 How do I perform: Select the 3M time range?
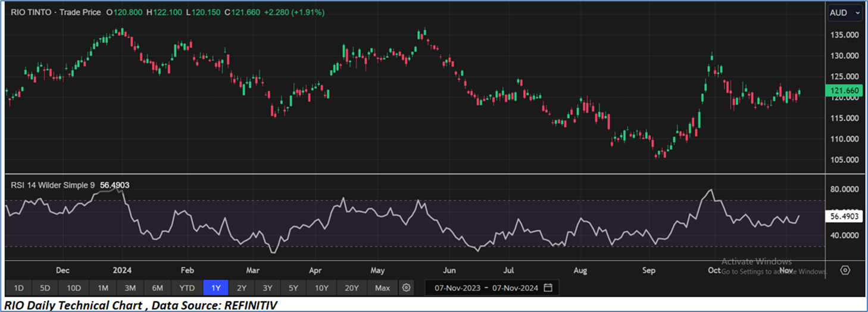pos(130,288)
